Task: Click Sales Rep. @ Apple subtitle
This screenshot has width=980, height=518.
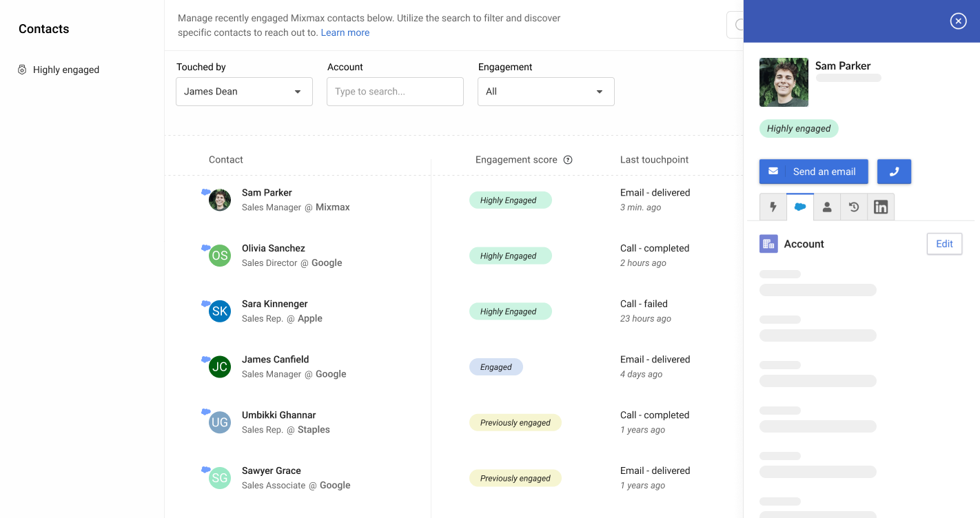Action: [282, 319]
